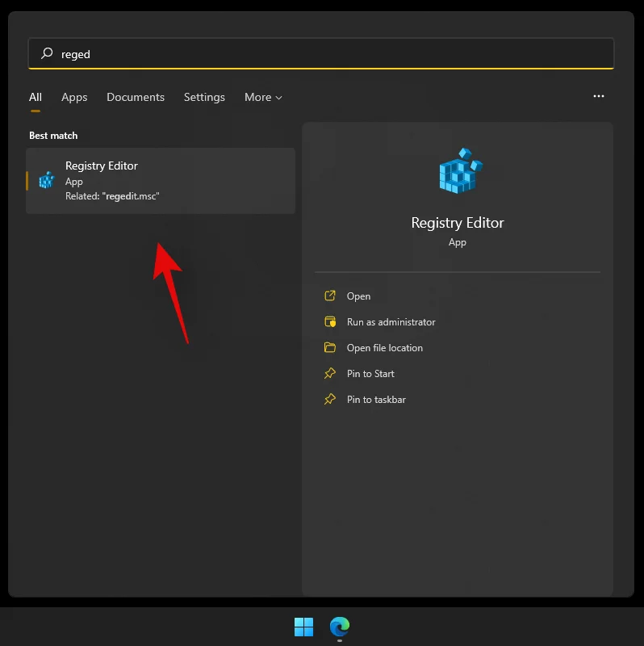Click the small Registry Editor icon in results
Screen dimensions: 644x646
click(47, 180)
